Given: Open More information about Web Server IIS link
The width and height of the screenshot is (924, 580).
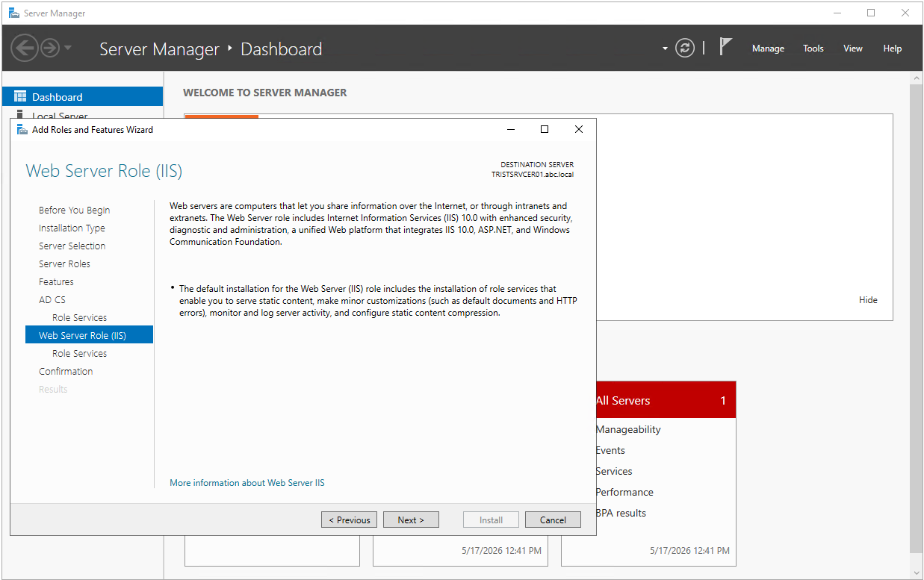Looking at the screenshot, I should [x=247, y=483].
